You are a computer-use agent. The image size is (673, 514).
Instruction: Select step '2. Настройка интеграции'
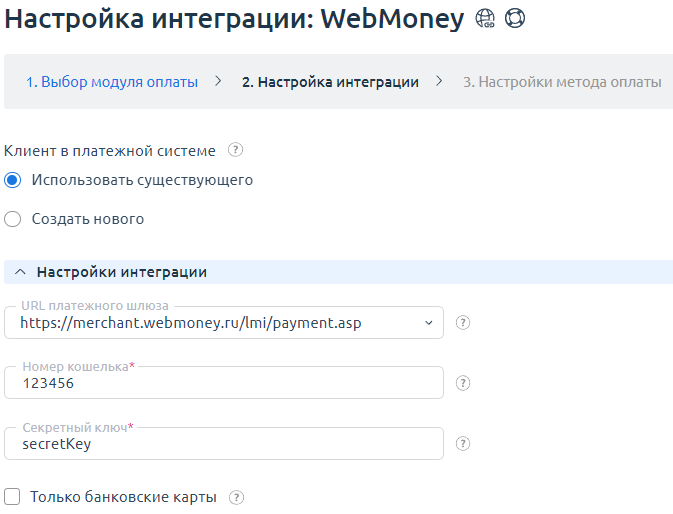(330, 82)
